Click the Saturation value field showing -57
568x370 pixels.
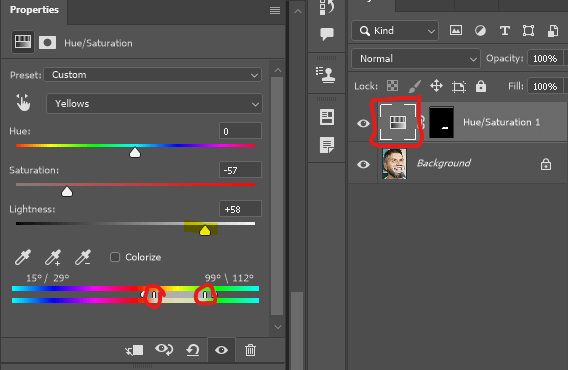pos(240,170)
